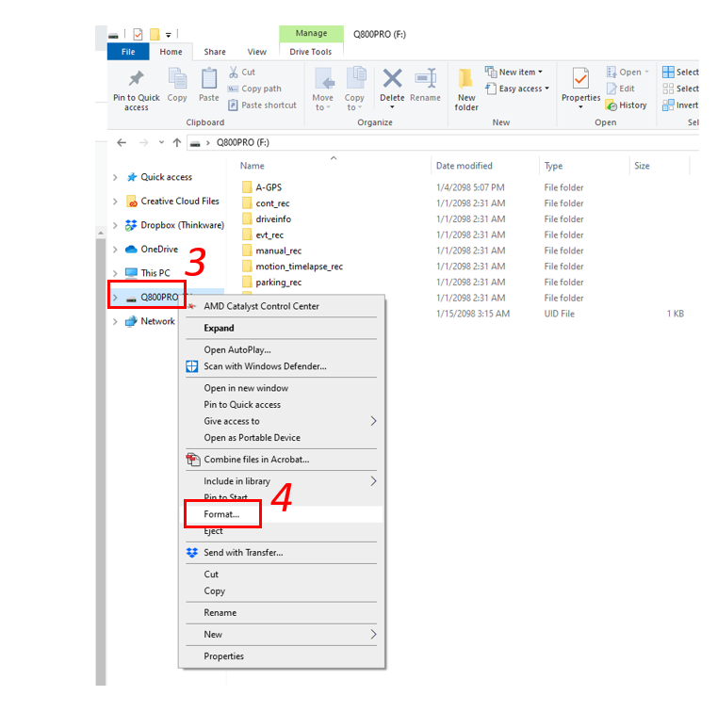Click Paste shortcut in the ribbon
The height and width of the screenshot is (728, 717).
(x=262, y=105)
